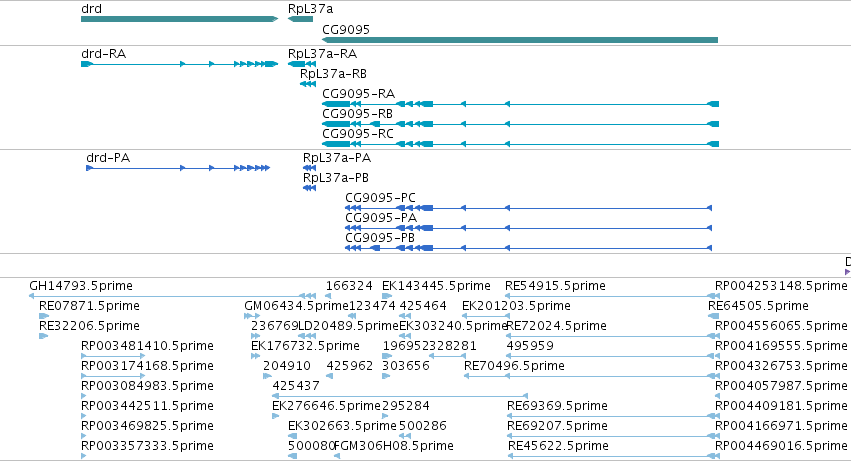Screen dimensions: 851x461
Task: Click the RE70496.5prime EST label
Action: pyautogui.click(x=514, y=367)
